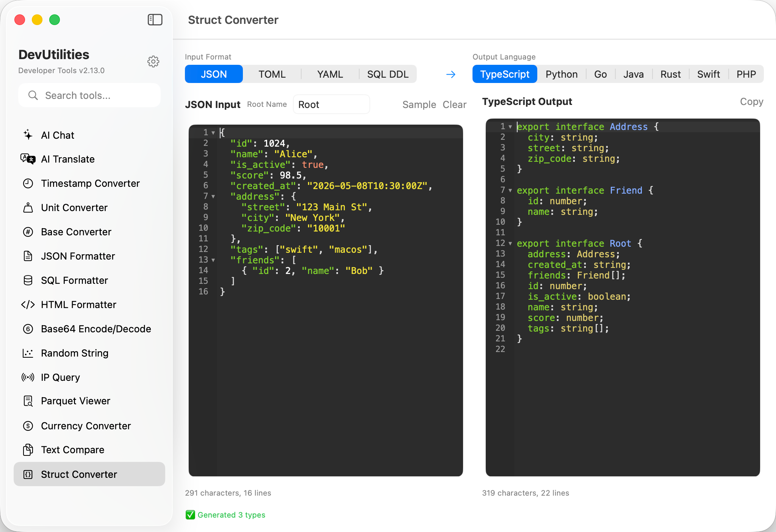Choose Java output language
Image resolution: width=776 pixels, height=532 pixels.
click(634, 74)
